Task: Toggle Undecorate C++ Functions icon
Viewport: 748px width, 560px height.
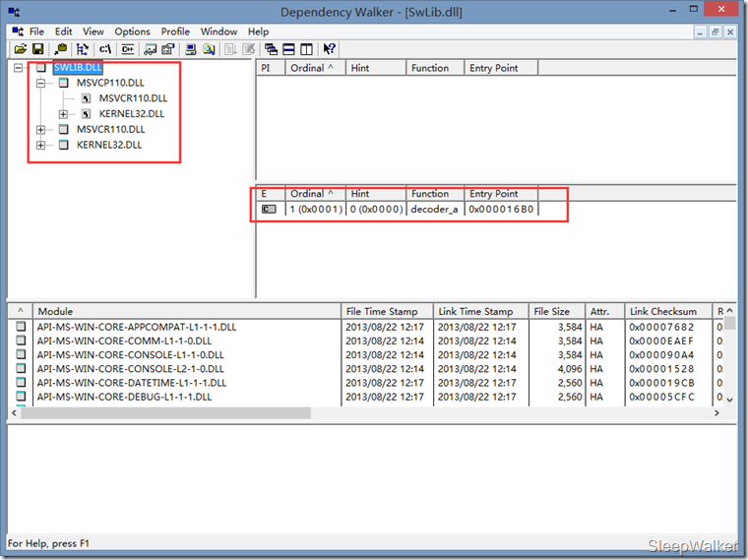Action: click(127, 49)
